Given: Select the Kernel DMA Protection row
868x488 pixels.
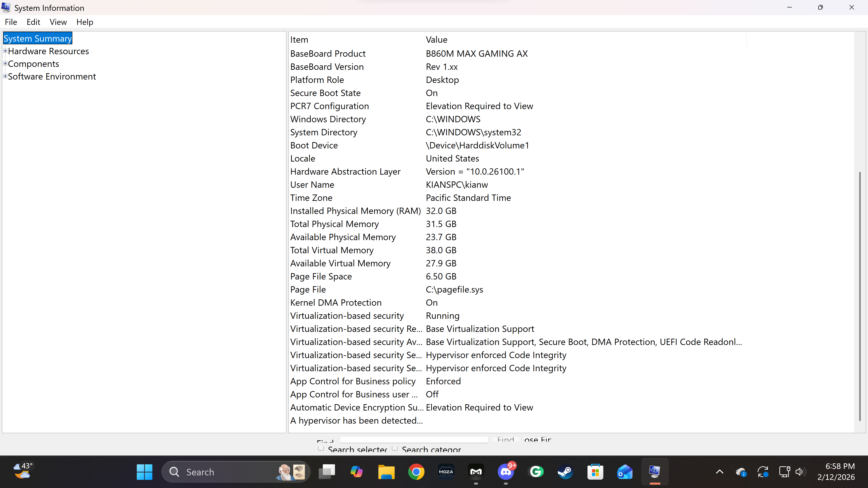Looking at the screenshot, I should [x=518, y=303].
